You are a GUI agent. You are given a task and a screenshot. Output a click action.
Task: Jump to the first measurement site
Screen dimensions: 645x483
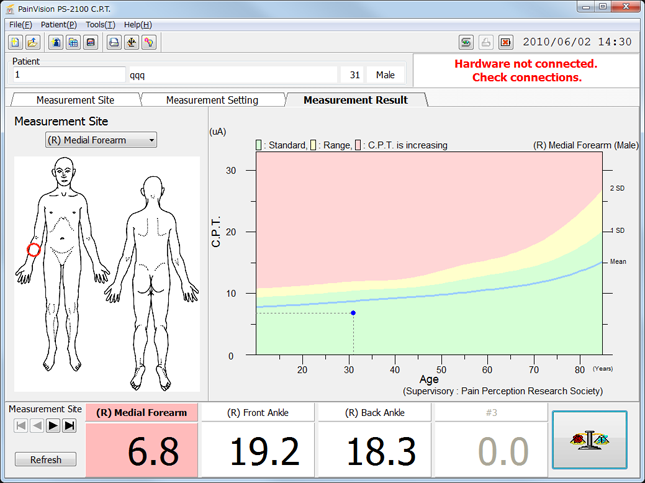[21, 425]
